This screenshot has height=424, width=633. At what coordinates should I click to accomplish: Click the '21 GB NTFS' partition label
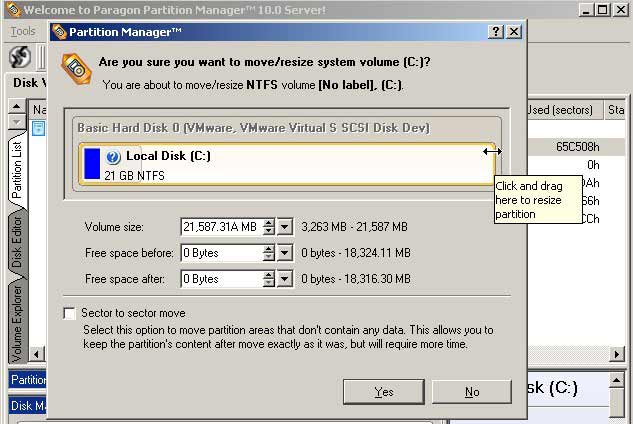pyautogui.click(x=134, y=176)
